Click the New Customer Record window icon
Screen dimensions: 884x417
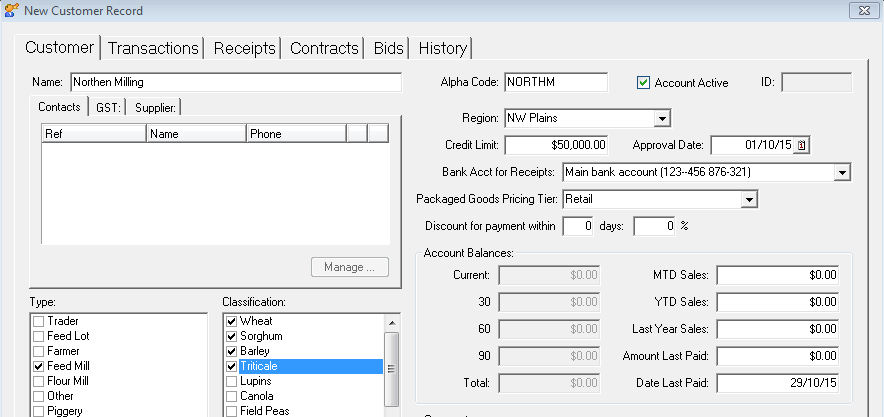(11, 10)
